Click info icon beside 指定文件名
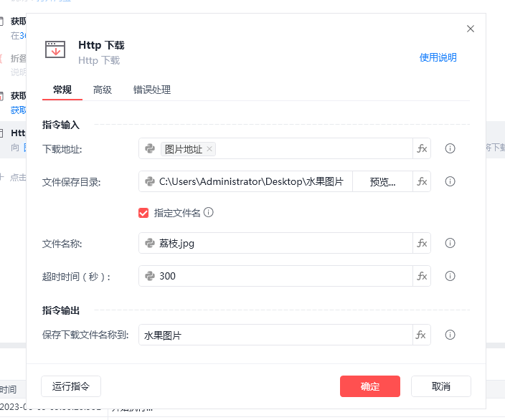Viewport: 505px width, 420px height. 208,212
